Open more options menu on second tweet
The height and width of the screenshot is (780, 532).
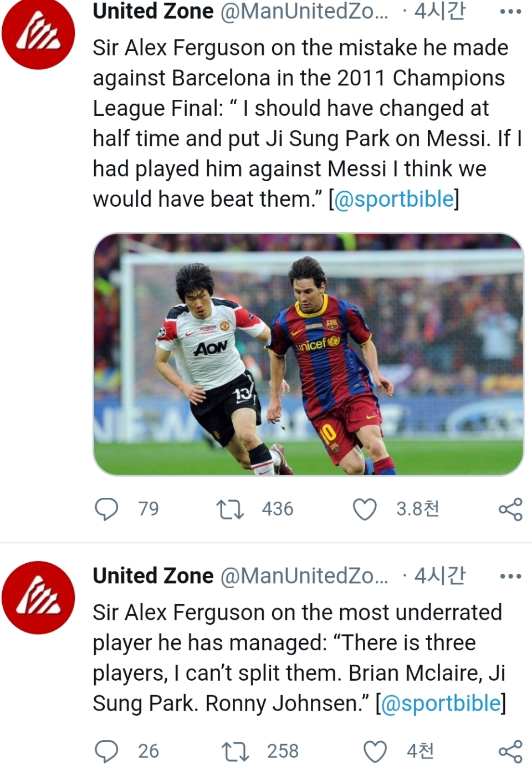[510, 577]
